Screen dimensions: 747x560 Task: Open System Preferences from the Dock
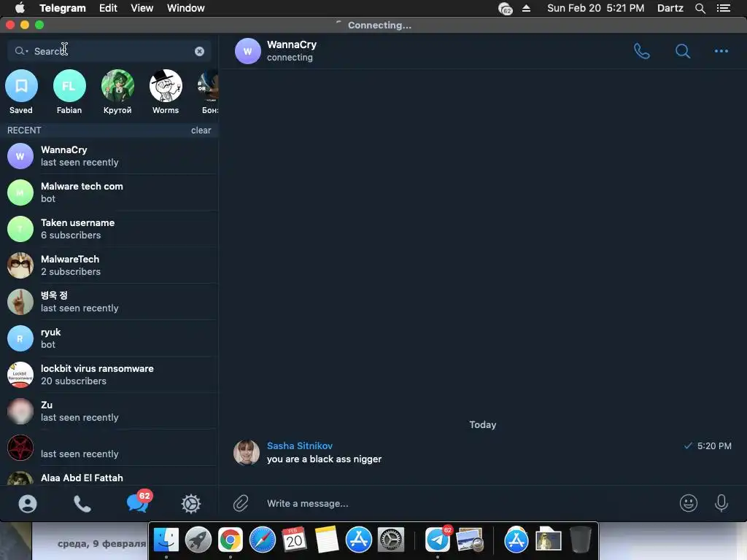[x=391, y=540]
